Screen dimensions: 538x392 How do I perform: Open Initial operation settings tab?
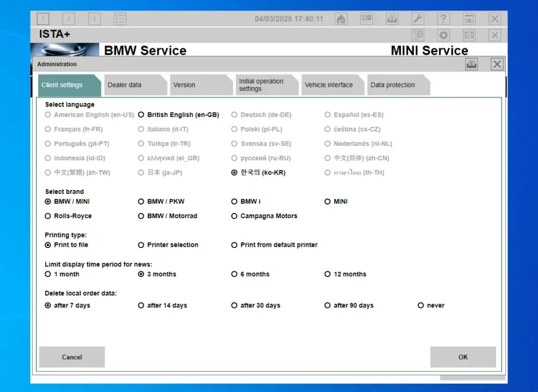pyautogui.click(x=266, y=85)
